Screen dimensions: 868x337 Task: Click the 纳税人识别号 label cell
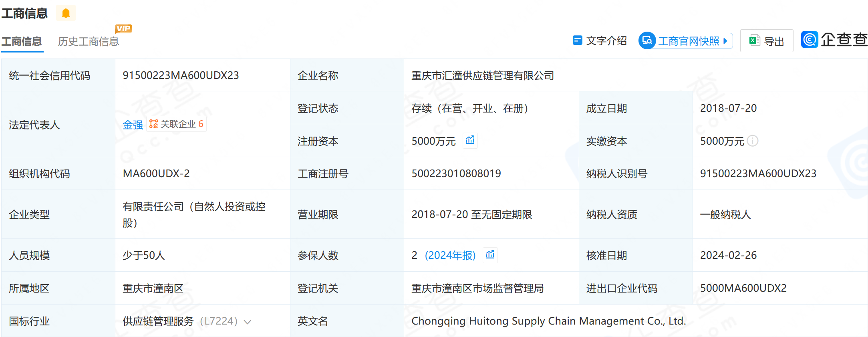636,174
